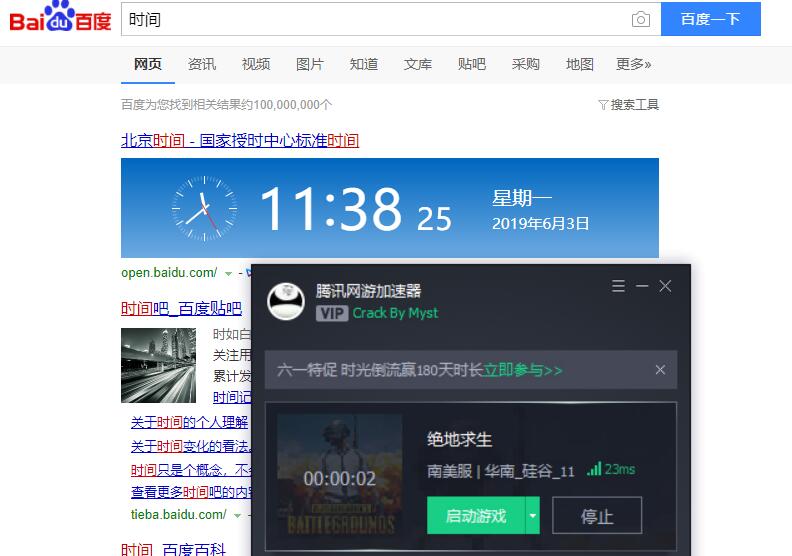This screenshot has width=792, height=556.
Task: Switch to the 知道 tab
Action: (x=364, y=64)
